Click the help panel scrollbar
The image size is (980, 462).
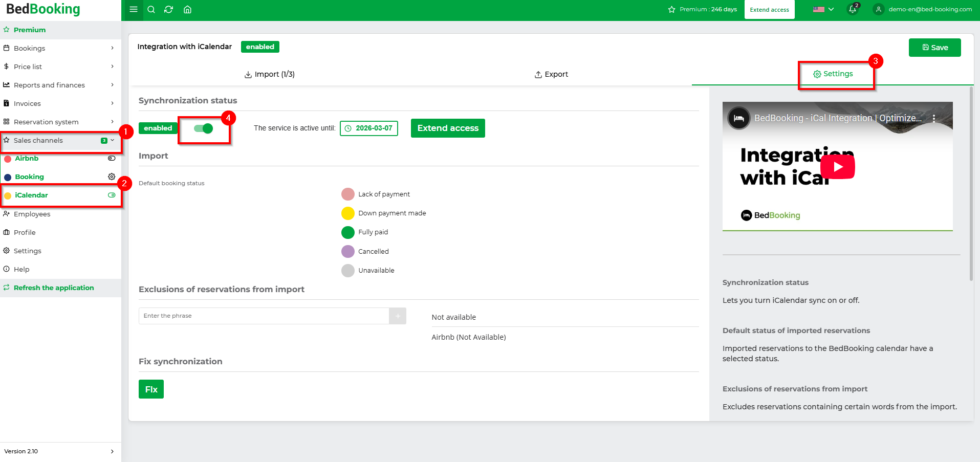click(x=971, y=184)
